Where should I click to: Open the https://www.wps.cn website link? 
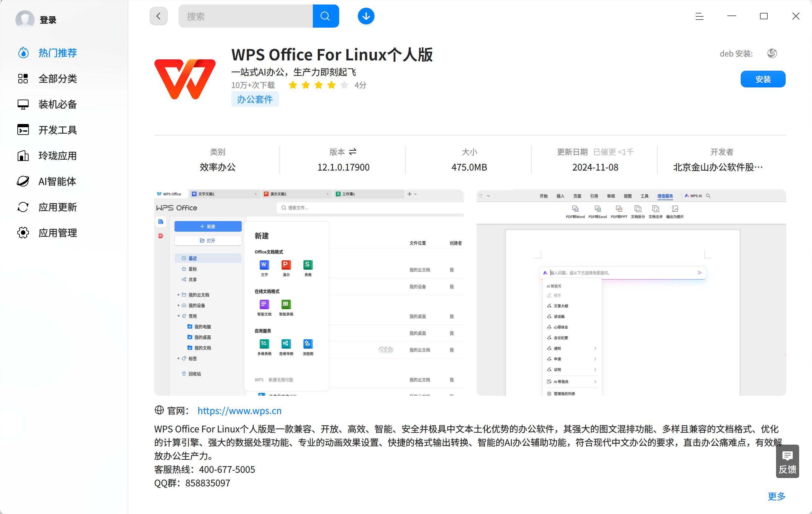[239, 411]
